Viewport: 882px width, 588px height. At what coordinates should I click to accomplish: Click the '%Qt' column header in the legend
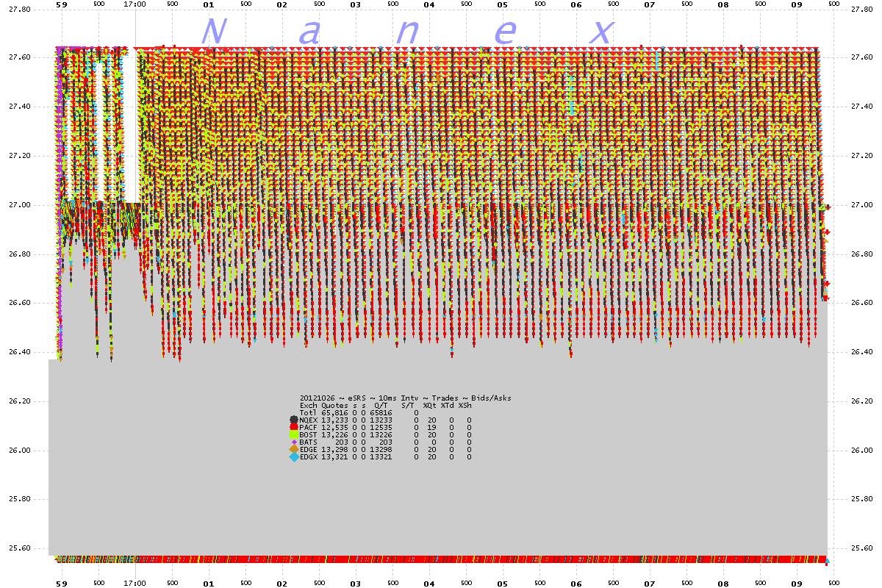pyautogui.click(x=429, y=405)
